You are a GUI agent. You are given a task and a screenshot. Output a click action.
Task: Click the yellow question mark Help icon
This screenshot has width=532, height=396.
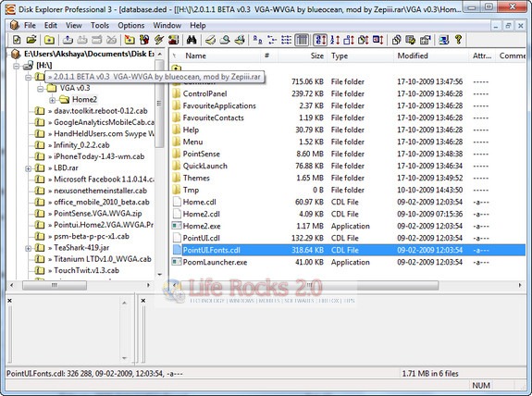click(458, 40)
